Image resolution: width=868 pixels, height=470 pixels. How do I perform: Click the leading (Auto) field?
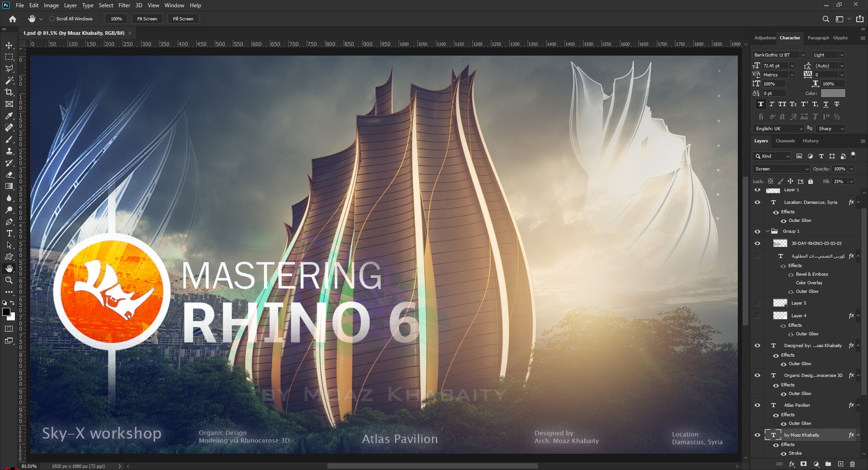(826, 66)
